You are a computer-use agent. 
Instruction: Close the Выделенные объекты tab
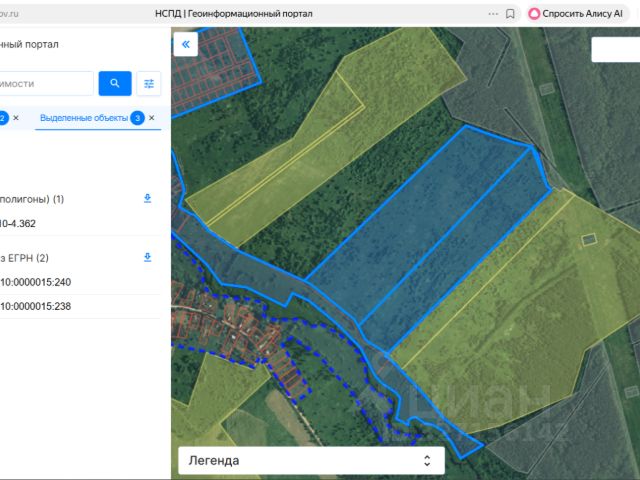(x=151, y=118)
